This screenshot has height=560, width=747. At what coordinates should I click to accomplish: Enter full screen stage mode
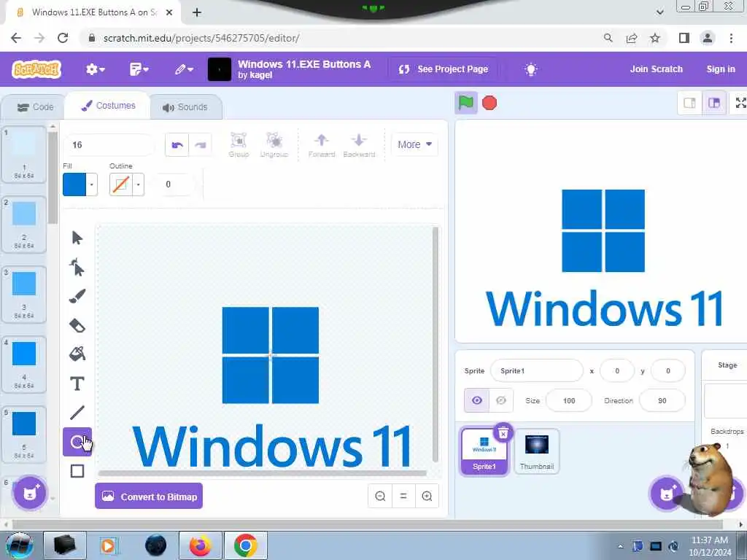pyautogui.click(x=740, y=103)
